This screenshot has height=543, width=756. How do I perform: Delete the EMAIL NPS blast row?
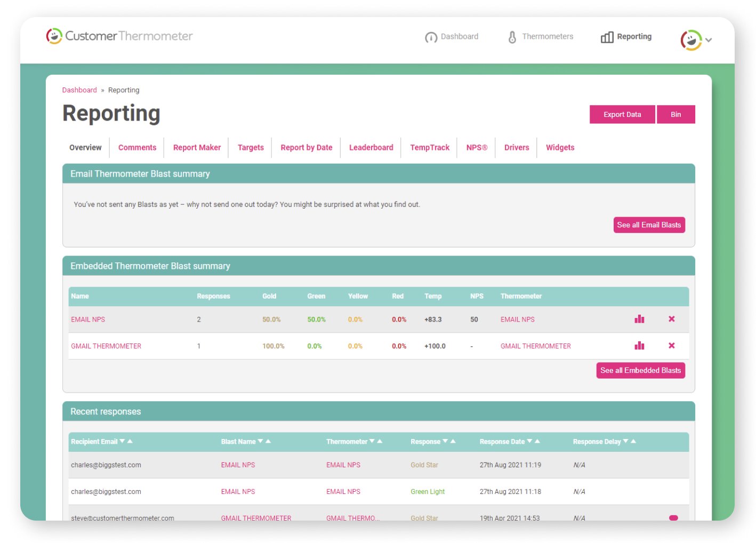click(x=672, y=319)
